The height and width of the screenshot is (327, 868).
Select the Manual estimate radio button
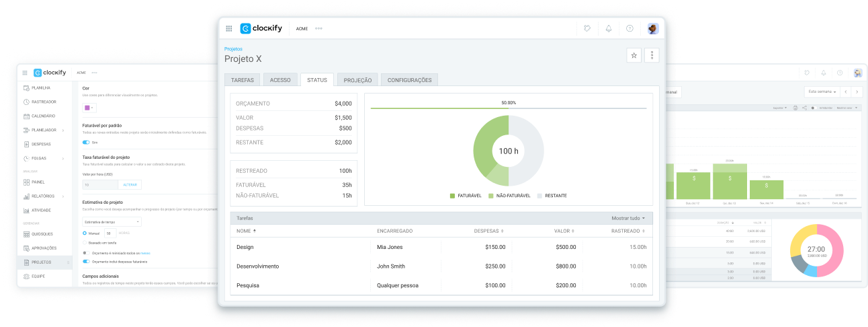coord(85,233)
